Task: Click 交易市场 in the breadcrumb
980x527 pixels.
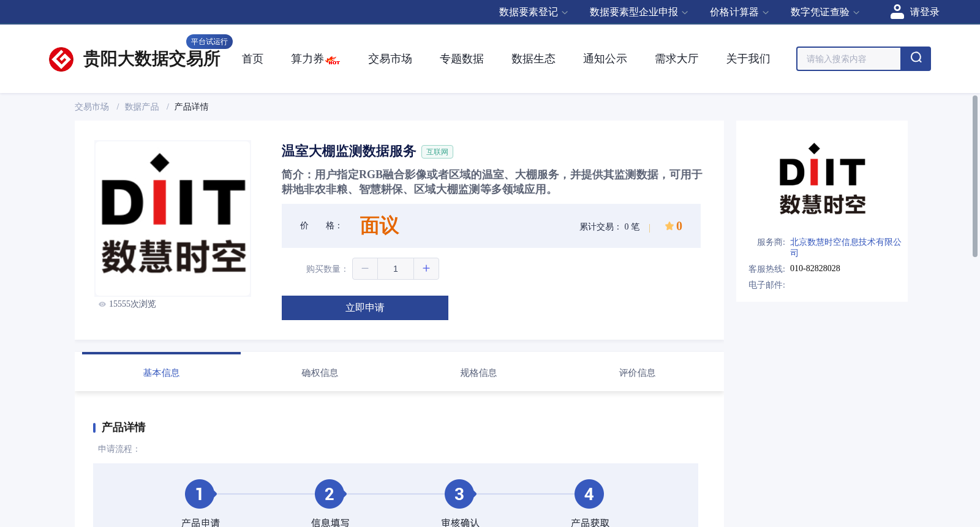Action: [x=92, y=107]
